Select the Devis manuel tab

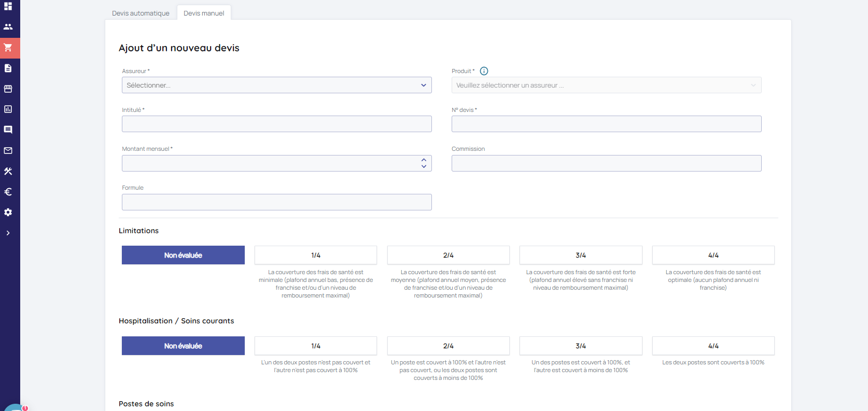point(204,13)
